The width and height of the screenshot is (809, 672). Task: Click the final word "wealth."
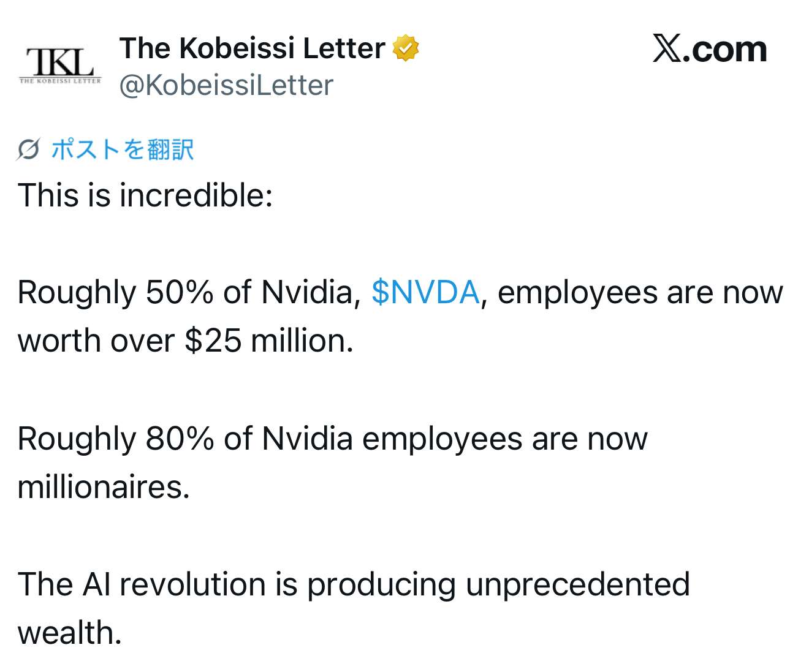tap(69, 633)
